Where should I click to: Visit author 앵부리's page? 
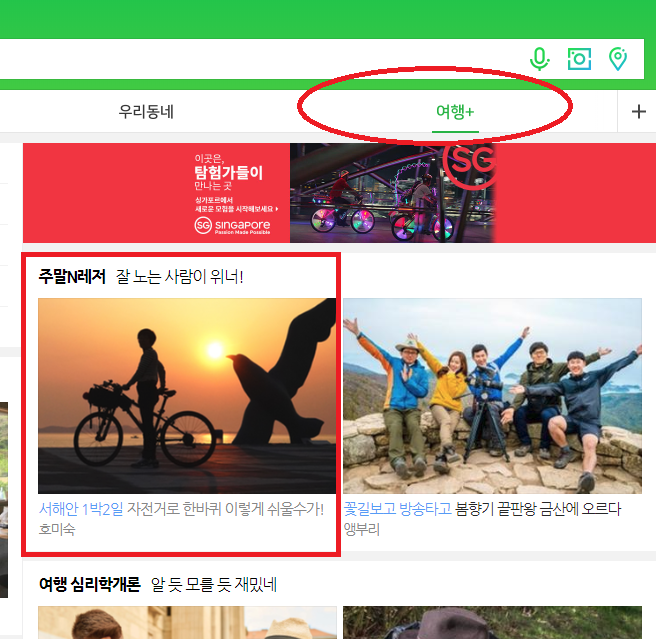click(361, 529)
